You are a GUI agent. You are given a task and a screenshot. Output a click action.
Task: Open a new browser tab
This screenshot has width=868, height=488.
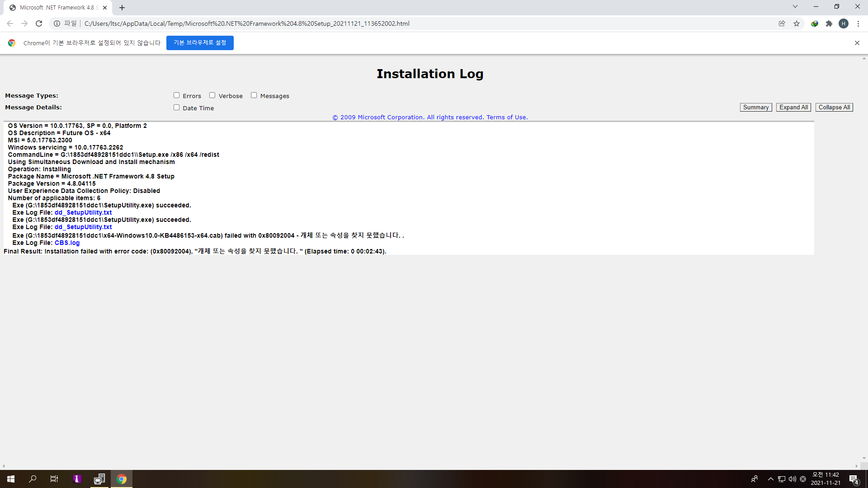pyautogui.click(x=122, y=8)
